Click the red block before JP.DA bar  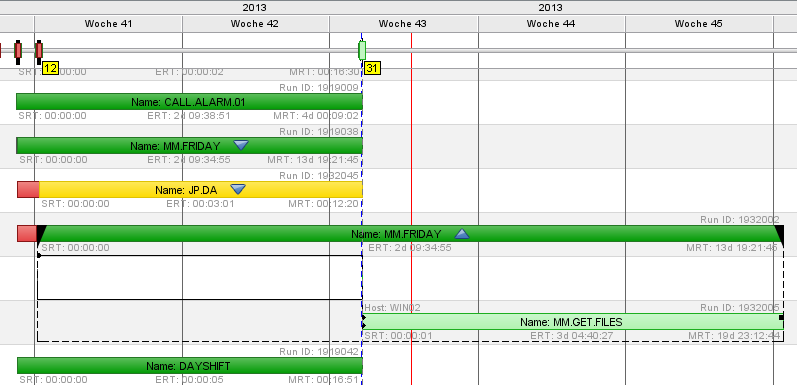coord(28,190)
